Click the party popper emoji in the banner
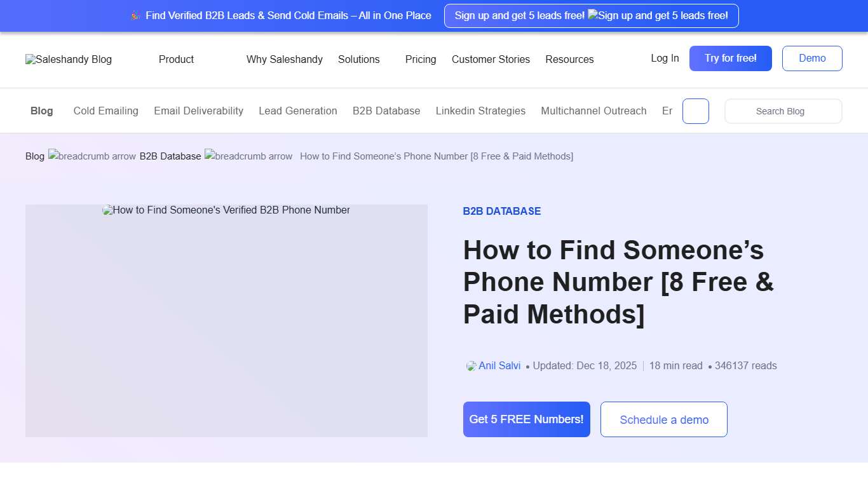 tap(135, 15)
